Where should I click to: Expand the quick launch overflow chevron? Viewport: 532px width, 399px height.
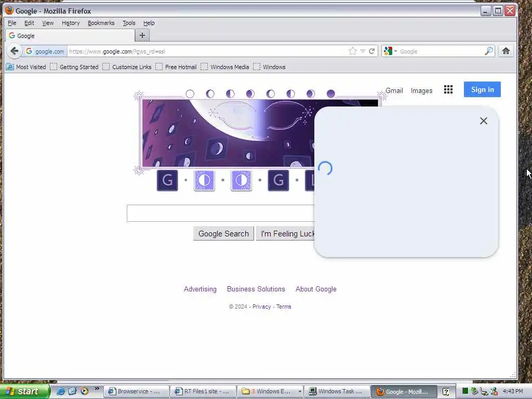pos(97,389)
